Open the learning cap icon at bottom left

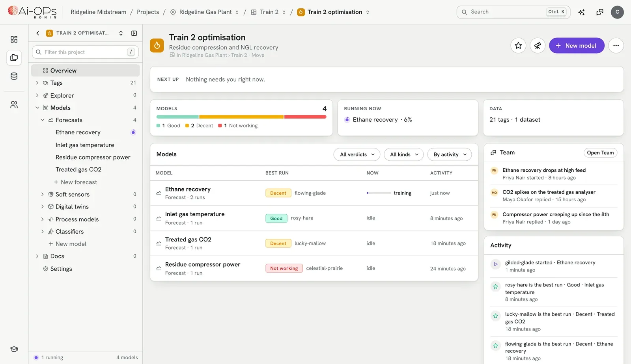(x=14, y=349)
